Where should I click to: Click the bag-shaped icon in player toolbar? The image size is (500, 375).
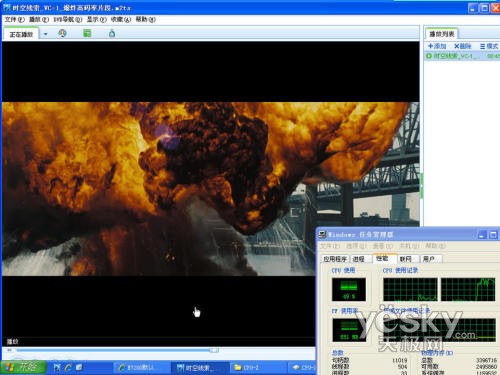[112, 33]
